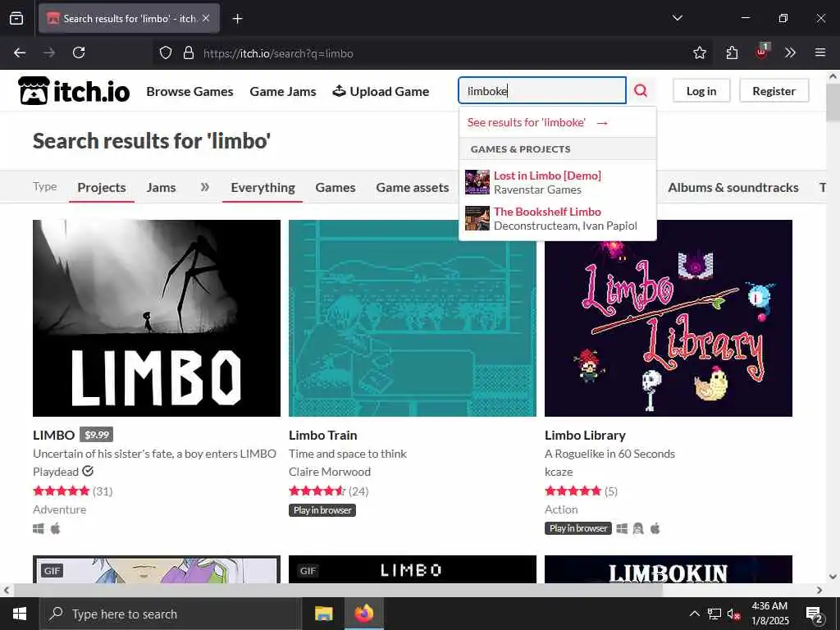This screenshot has height=630, width=840.
Task: Click in the itch.io search field
Action: click(x=542, y=90)
